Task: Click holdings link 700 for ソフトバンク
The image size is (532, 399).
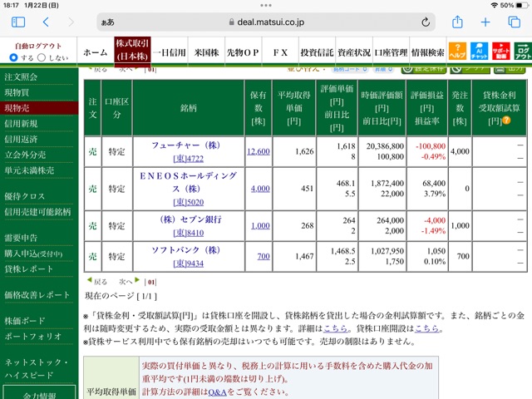Action: tap(264, 256)
